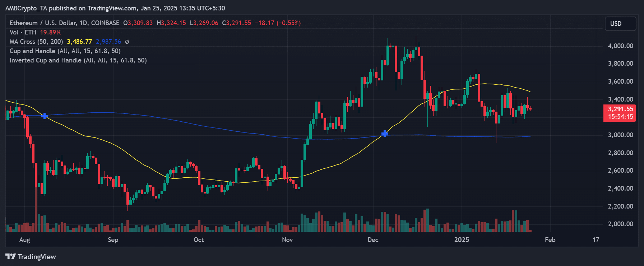Image resolution: width=644 pixels, height=266 pixels.
Task: Click the August golden cross marker
Action: point(45,116)
